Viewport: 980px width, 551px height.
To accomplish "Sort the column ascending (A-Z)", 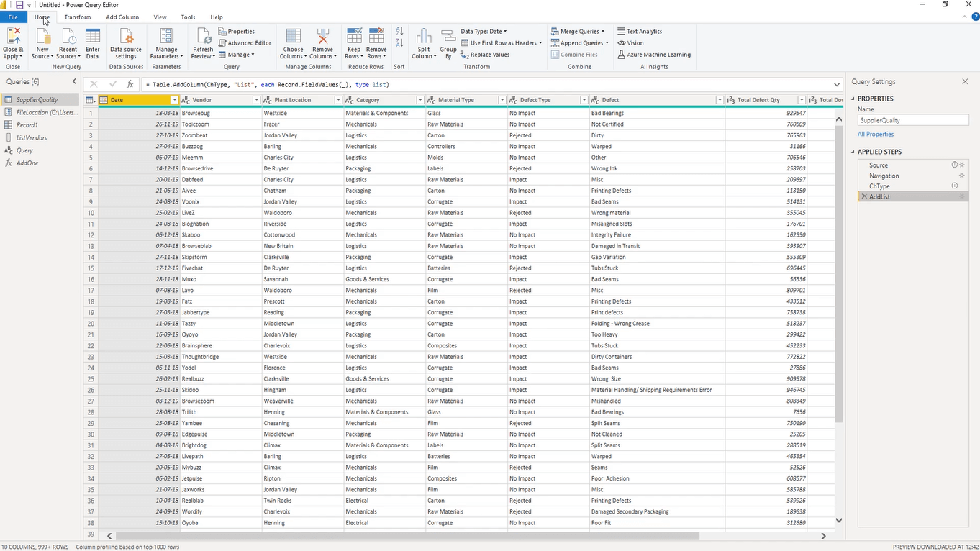I will pyautogui.click(x=399, y=32).
